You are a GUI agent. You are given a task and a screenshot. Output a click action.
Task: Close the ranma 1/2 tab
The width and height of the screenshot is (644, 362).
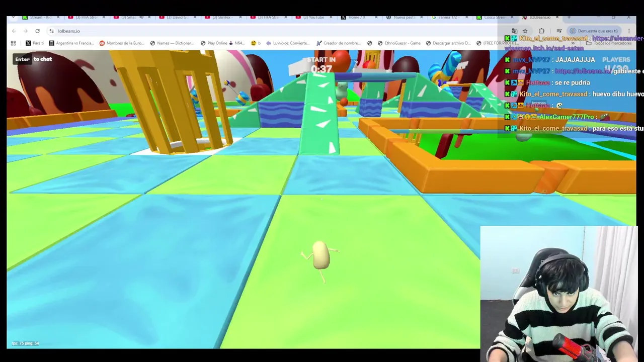(x=467, y=17)
